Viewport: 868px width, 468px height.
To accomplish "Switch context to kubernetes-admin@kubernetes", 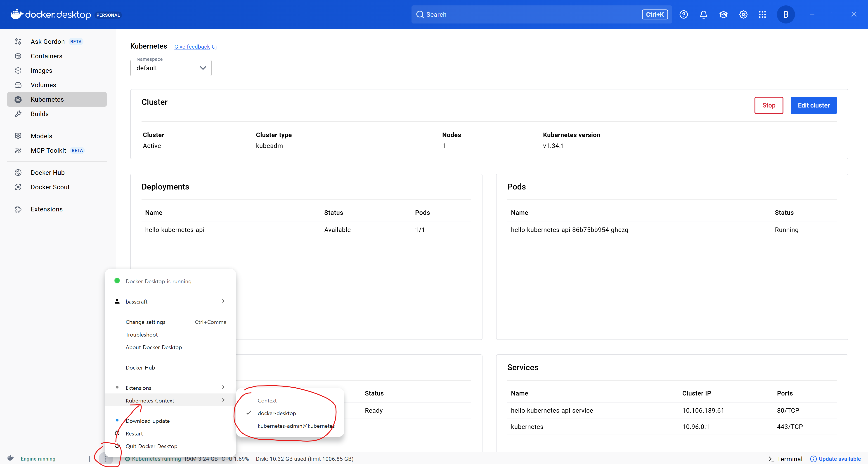I will click(x=296, y=426).
